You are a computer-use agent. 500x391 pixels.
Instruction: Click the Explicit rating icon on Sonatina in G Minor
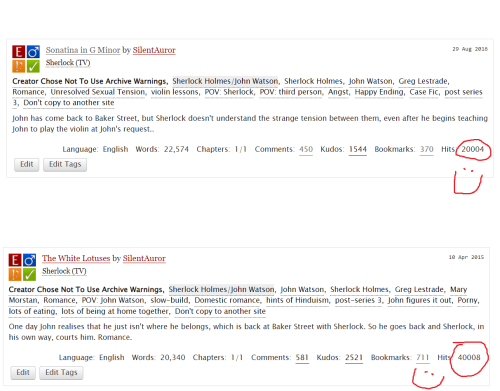click(x=19, y=52)
